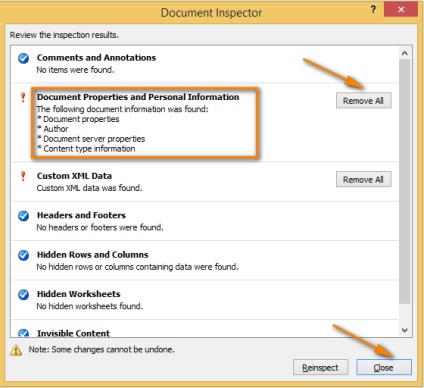Viewport: 424px width, 388px height.
Task: Click the checkmark beside Hidden Rows and Columns
Action: (23, 255)
